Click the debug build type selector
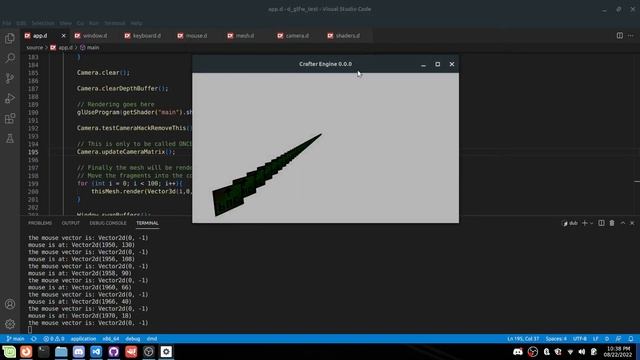This screenshot has height=360, width=640. [133, 339]
